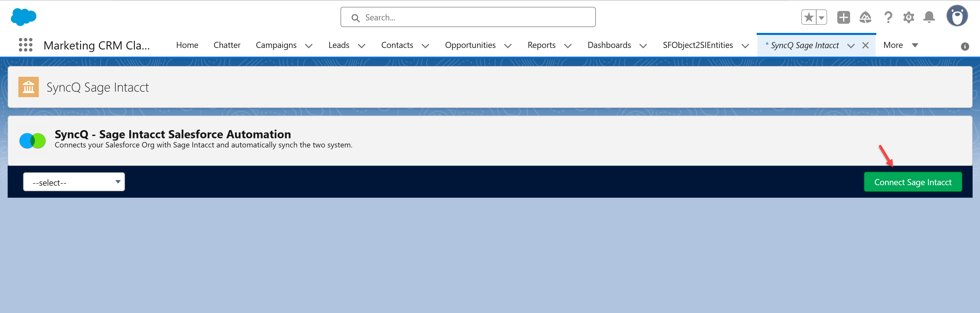
Task: Open the Leads tab
Action: (338, 45)
